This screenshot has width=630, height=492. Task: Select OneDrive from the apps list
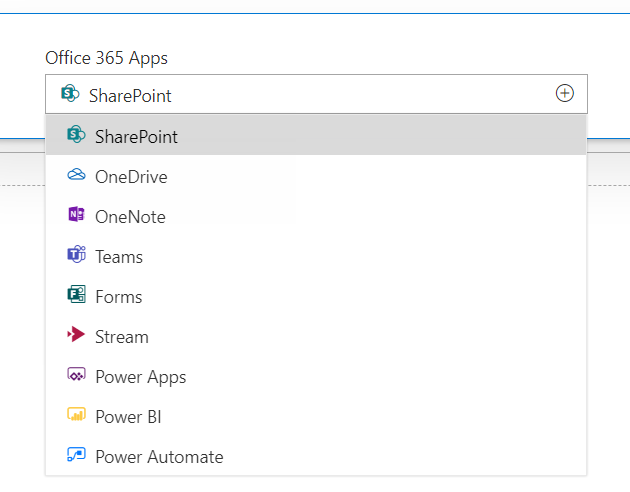(x=316, y=177)
